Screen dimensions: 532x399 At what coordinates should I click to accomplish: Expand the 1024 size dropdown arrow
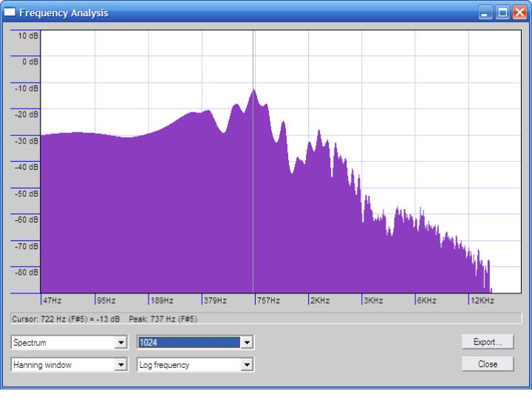click(x=247, y=342)
